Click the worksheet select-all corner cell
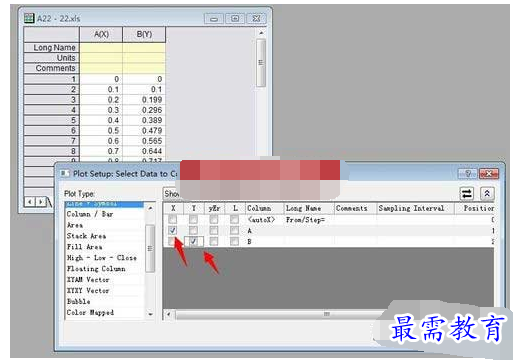Image resolution: width=513 pixels, height=360 pixels. pyautogui.click(x=52, y=34)
